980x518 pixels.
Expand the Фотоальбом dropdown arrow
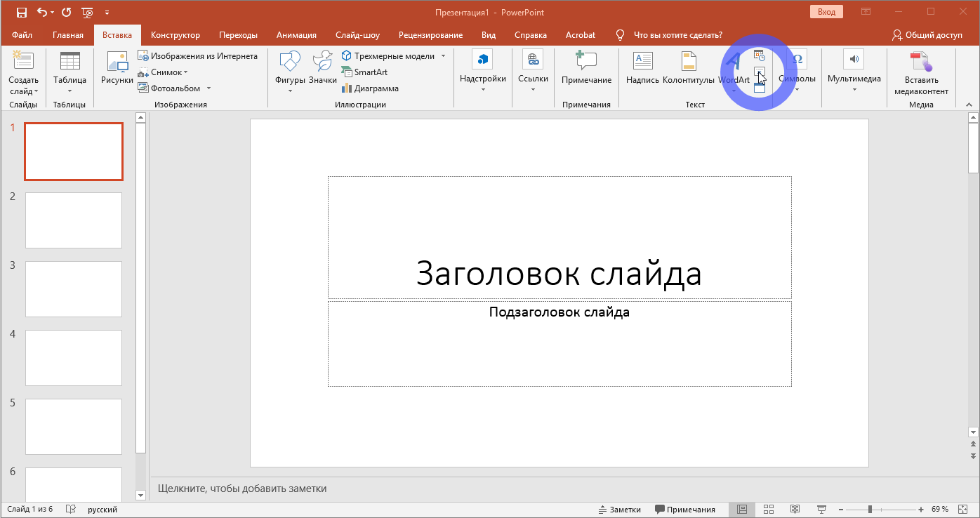(208, 88)
